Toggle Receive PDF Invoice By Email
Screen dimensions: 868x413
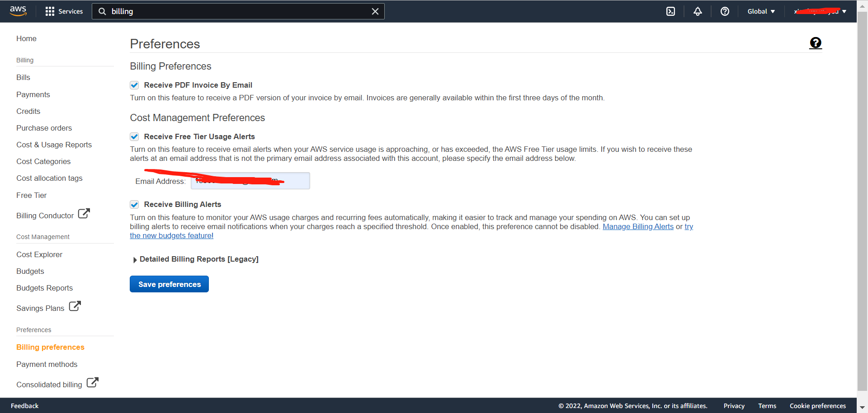click(134, 85)
